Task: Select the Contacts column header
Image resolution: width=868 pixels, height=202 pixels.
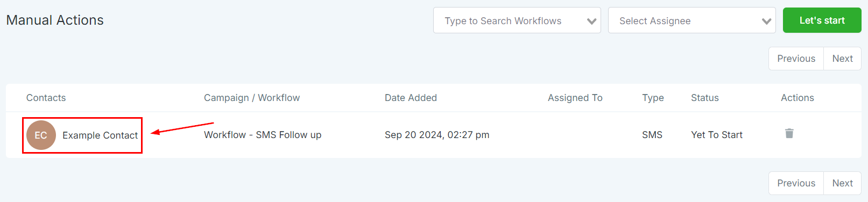Action: point(46,98)
